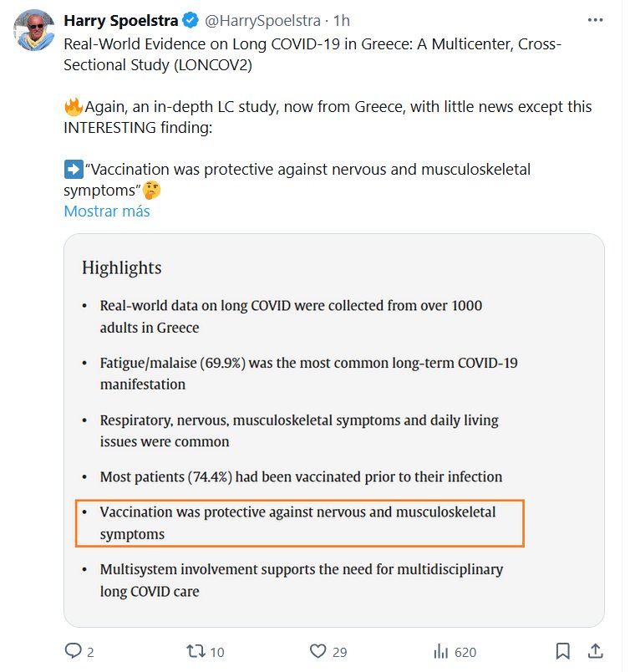Open the three-dot more options menu
Screen dimensions: 630x672
coord(595,19)
